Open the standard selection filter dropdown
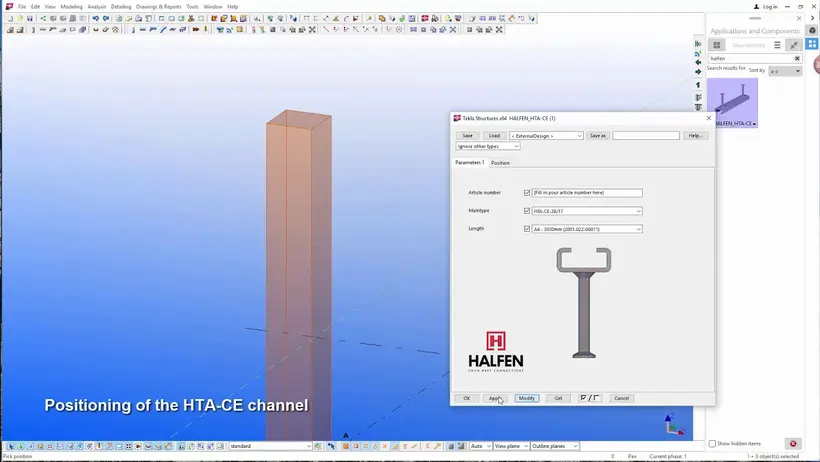820x462 pixels. (270, 446)
